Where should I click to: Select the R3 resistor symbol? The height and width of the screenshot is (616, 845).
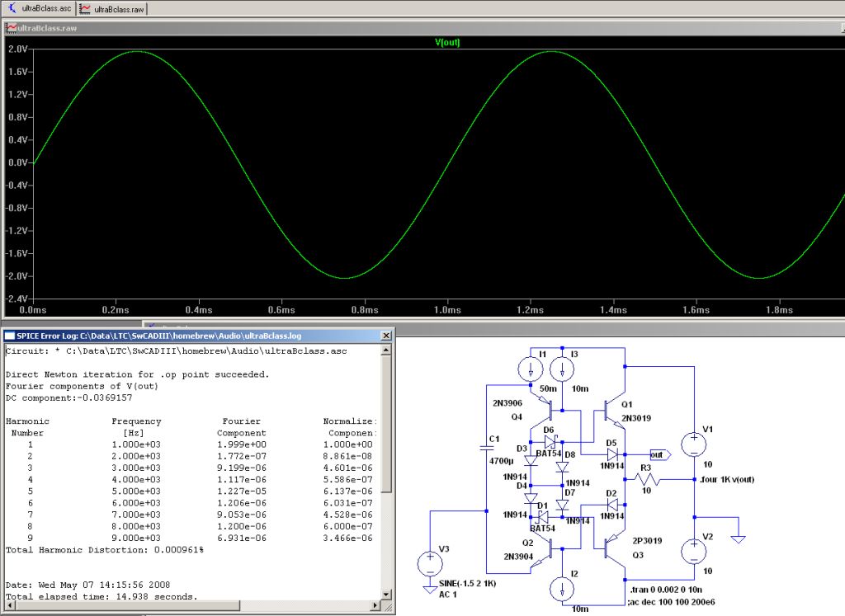(x=648, y=479)
